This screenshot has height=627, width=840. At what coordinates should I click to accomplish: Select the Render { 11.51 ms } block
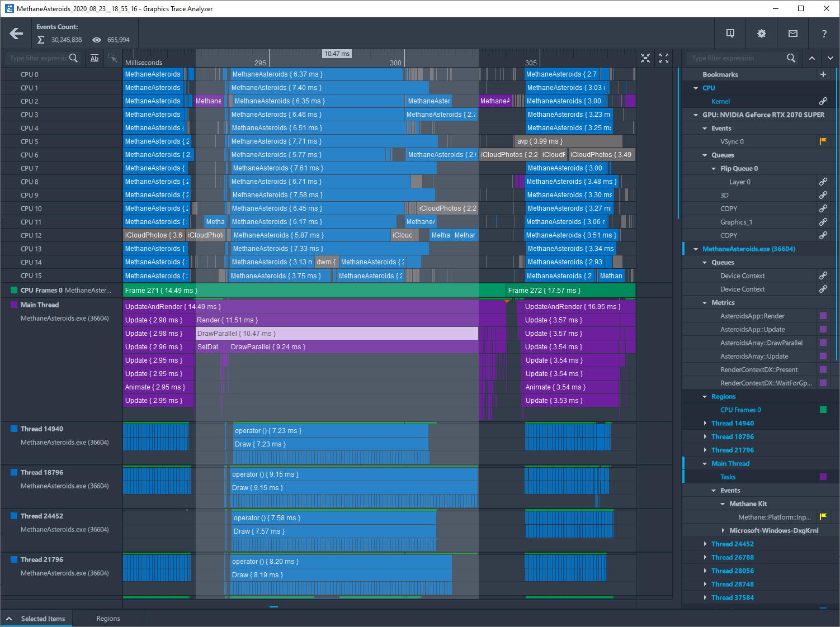click(x=351, y=320)
